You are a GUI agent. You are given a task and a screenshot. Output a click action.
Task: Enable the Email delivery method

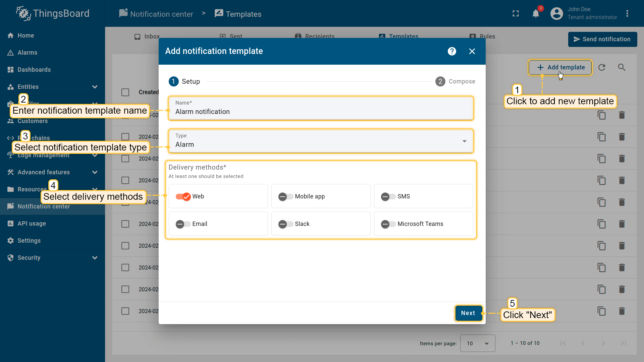[183, 224]
